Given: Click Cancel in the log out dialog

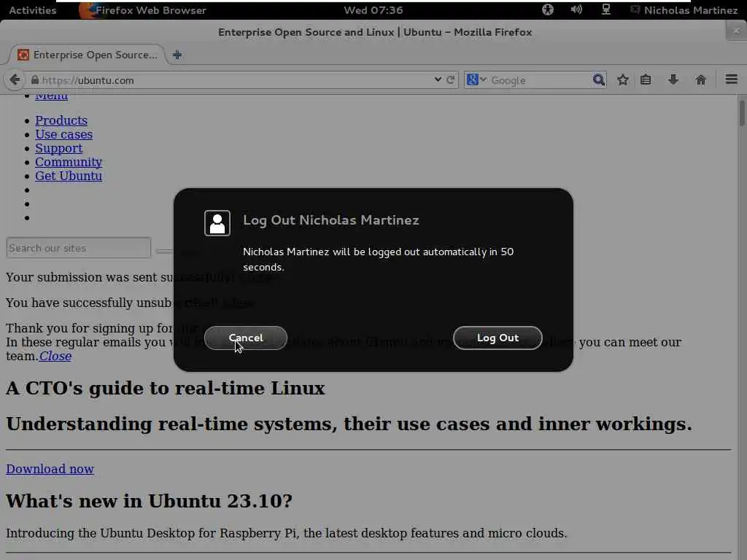Looking at the screenshot, I should tap(245, 338).
